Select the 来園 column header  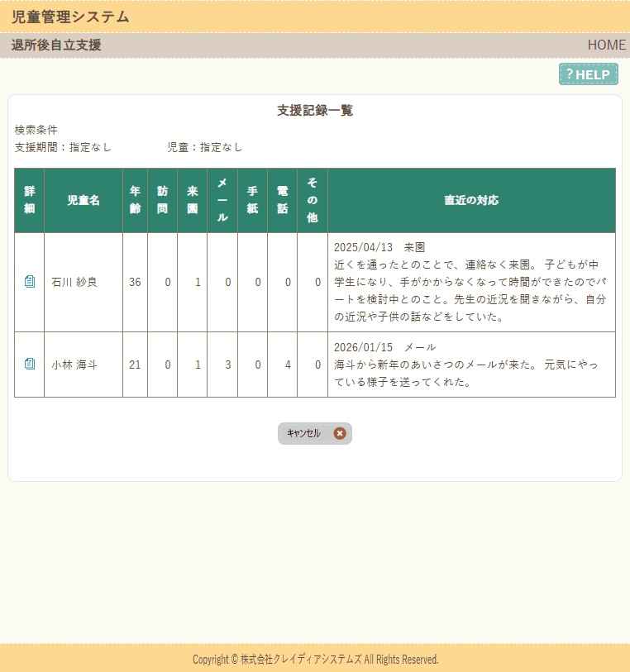pyautogui.click(x=192, y=200)
